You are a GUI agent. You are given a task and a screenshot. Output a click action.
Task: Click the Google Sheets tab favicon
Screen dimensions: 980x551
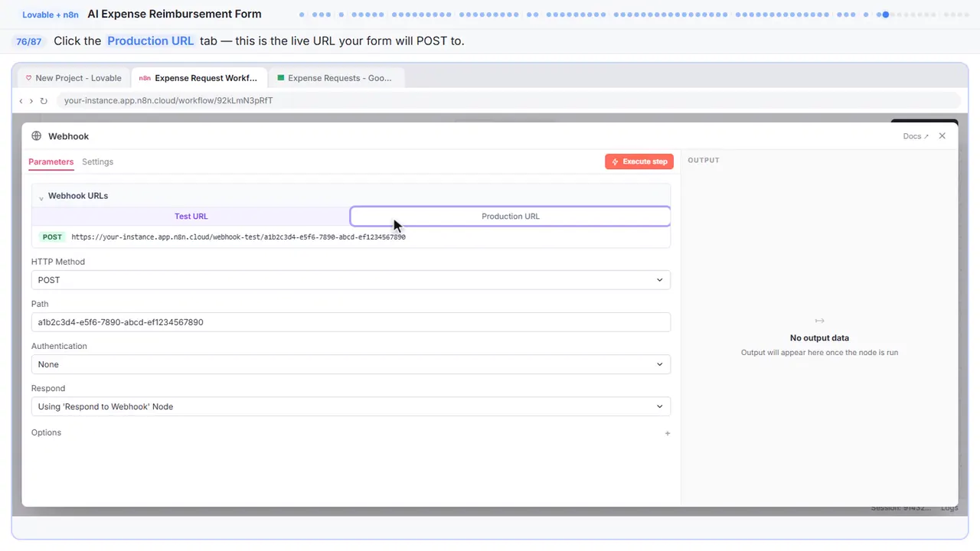click(281, 78)
